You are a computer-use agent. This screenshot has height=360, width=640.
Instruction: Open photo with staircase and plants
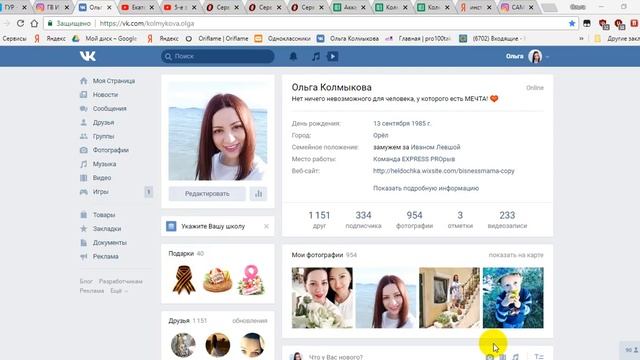pyautogui.click(x=449, y=298)
